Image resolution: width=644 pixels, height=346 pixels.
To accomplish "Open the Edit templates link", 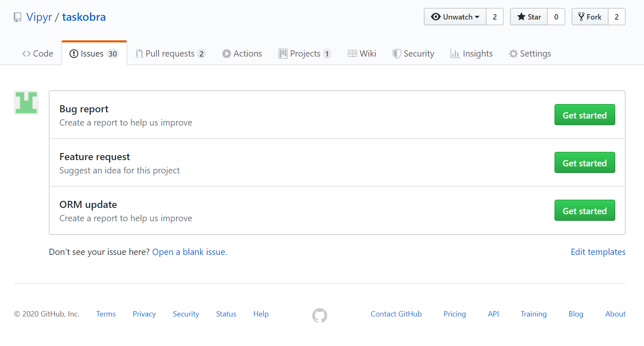I will [x=598, y=252].
